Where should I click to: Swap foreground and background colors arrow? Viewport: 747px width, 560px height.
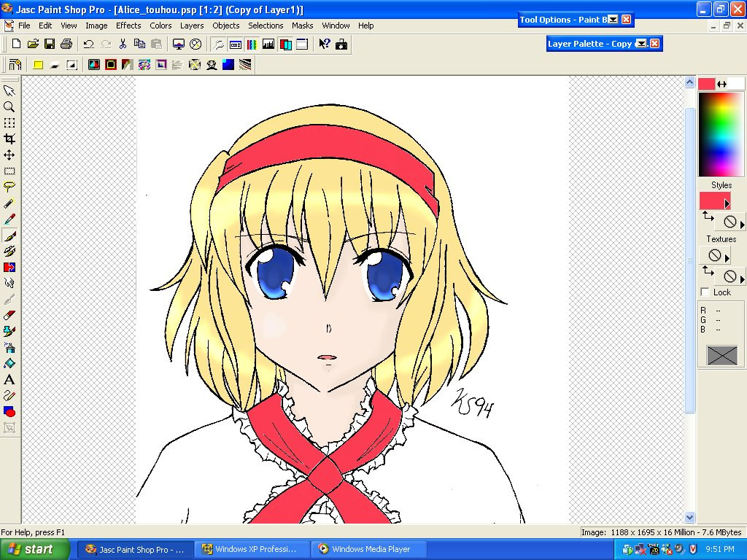pos(721,85)
